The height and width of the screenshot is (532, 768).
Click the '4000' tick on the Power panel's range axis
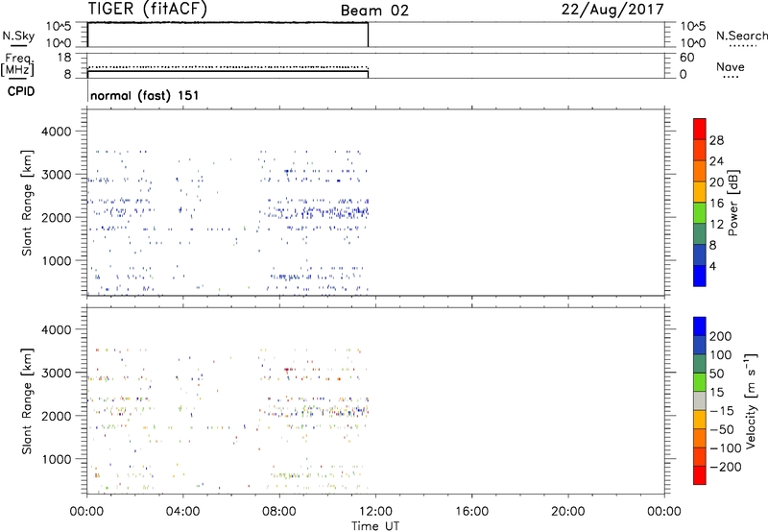pos(56,132)
